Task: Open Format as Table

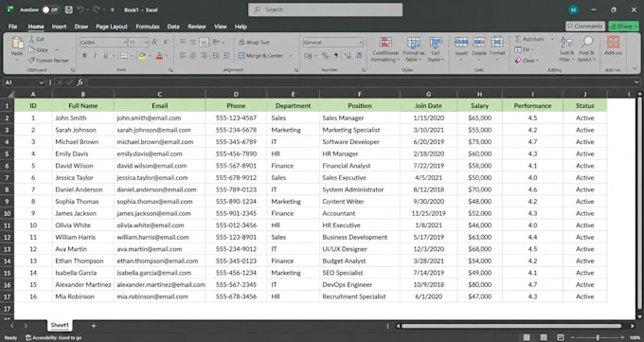Action: pos(413,49)
